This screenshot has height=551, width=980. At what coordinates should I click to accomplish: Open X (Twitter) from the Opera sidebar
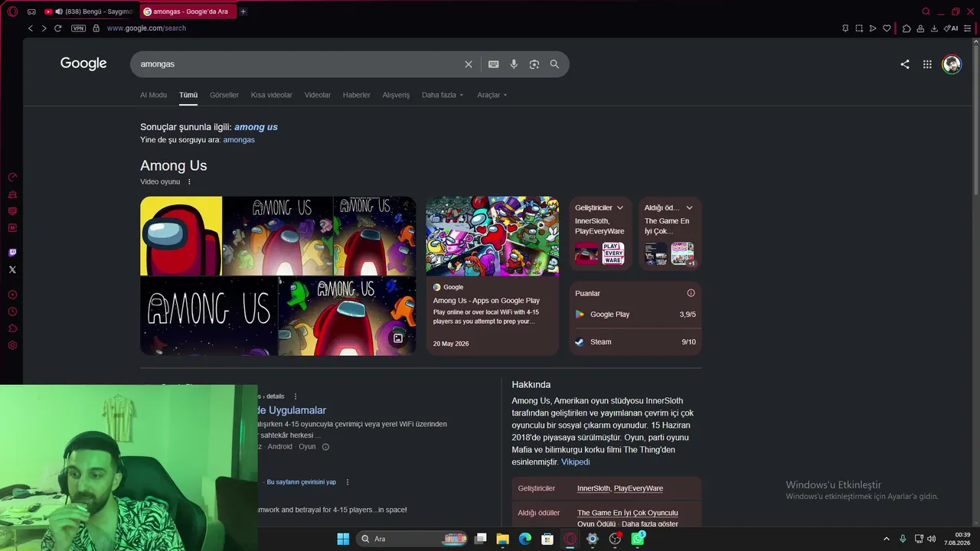coord(12,269)
